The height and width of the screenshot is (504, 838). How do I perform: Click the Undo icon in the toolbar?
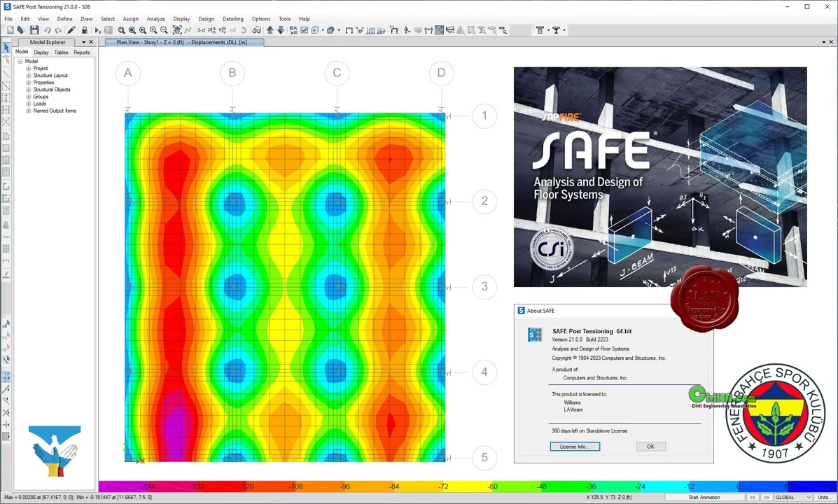(x=47, y=31)
